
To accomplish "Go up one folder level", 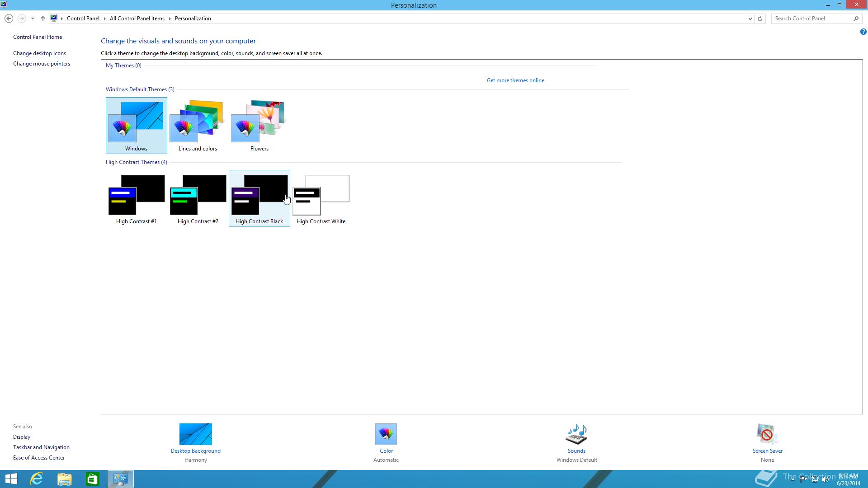I will (42, 19).
